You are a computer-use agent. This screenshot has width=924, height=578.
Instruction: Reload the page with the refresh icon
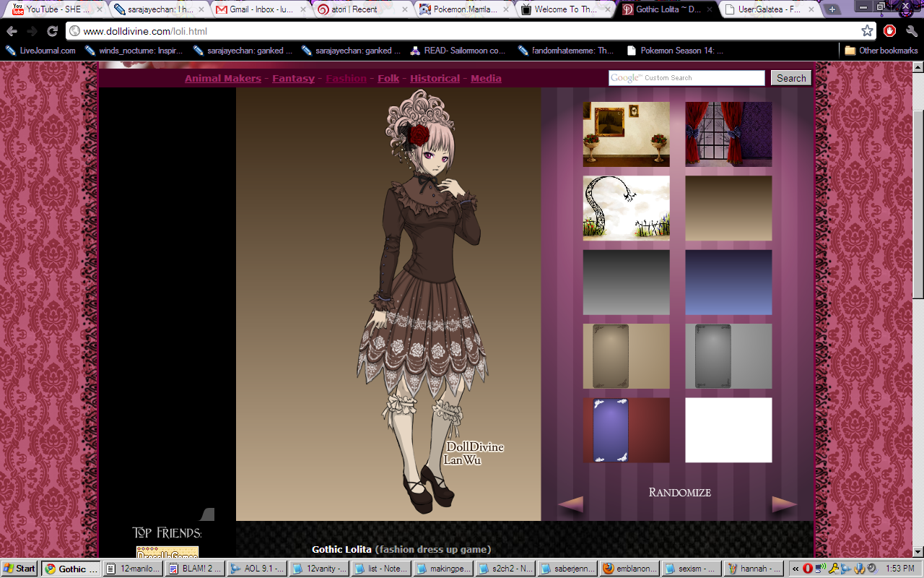point(52,31)
